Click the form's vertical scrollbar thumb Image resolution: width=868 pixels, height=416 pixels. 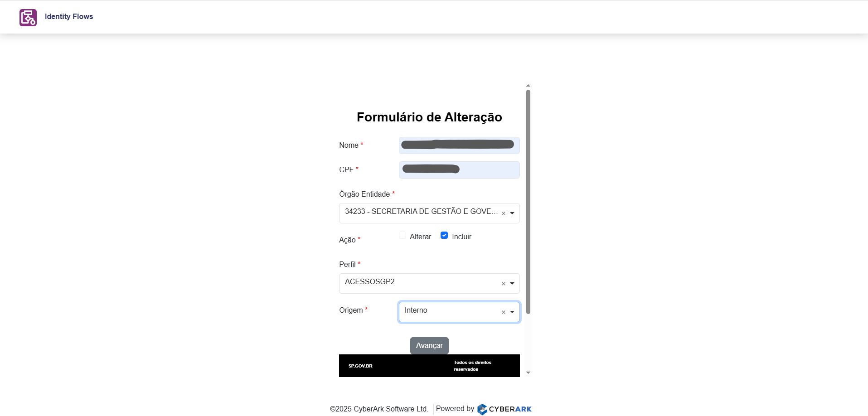point(528,202)
